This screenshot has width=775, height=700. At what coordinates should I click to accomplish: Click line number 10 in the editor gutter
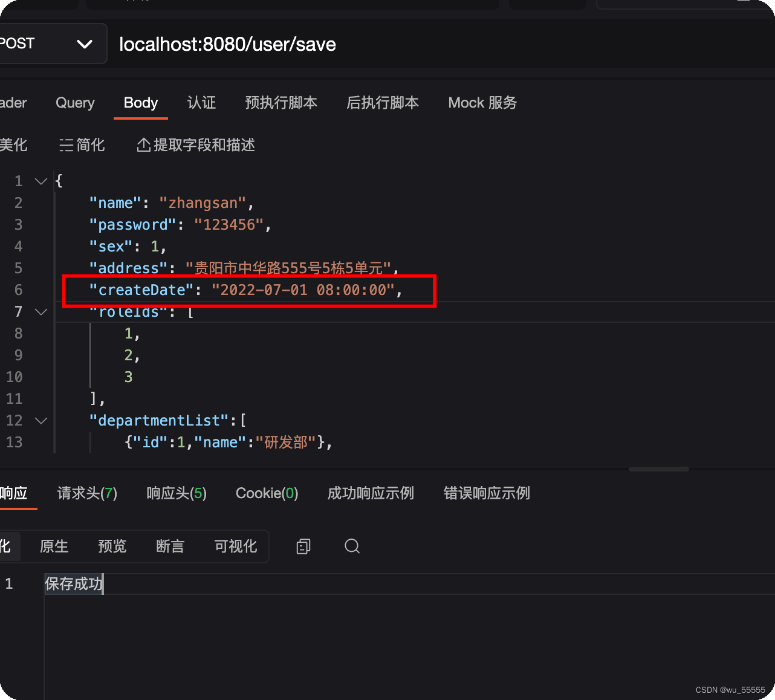(15, 377)
